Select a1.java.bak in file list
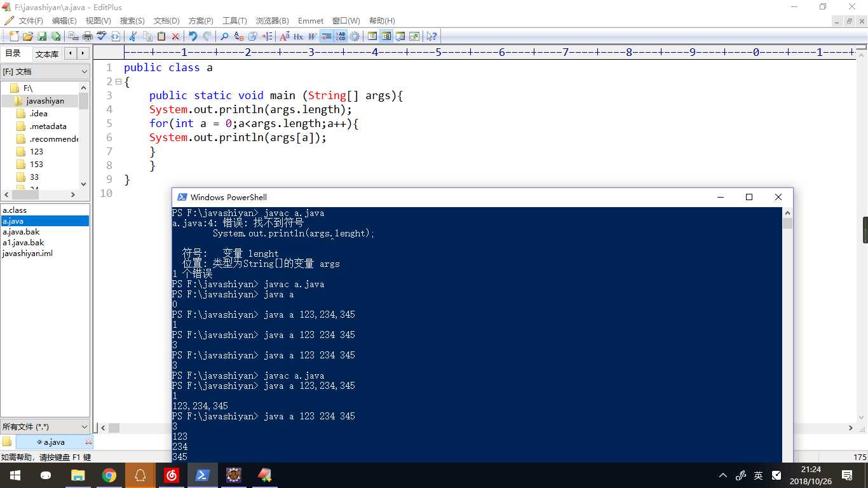 click(24, 242)
